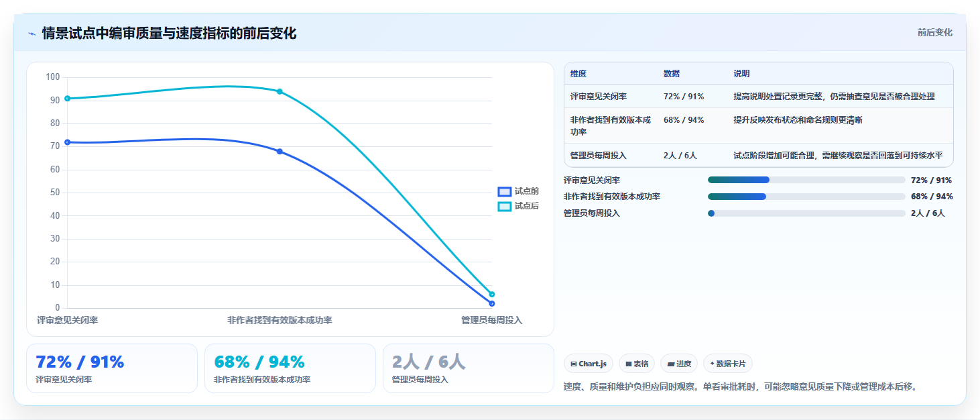Click the 维度 column header
The height and width of the screenshot is (420, 980).
pos(578,74)
